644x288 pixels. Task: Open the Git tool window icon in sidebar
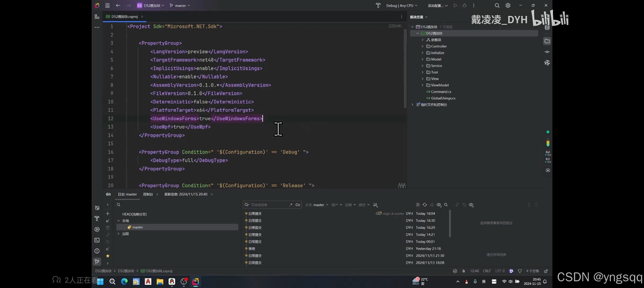97,262
